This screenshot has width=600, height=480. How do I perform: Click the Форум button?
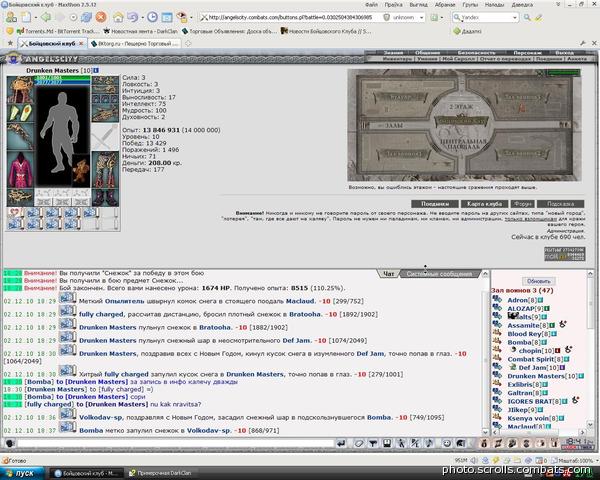[522, 204]
